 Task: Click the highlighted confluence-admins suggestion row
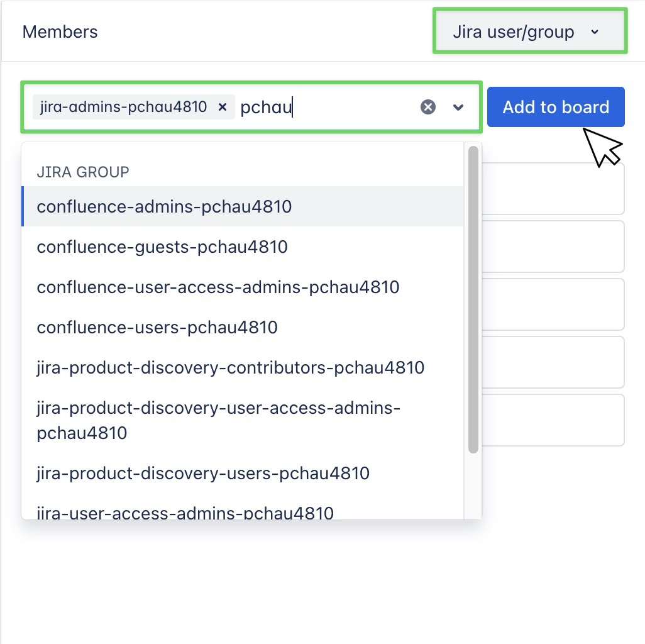click(x=163, y=206)
